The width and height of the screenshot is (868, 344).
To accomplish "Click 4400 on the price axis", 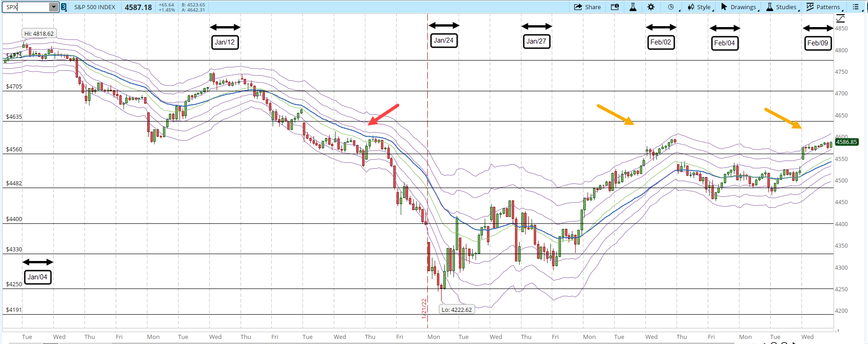I will [841, 224].
